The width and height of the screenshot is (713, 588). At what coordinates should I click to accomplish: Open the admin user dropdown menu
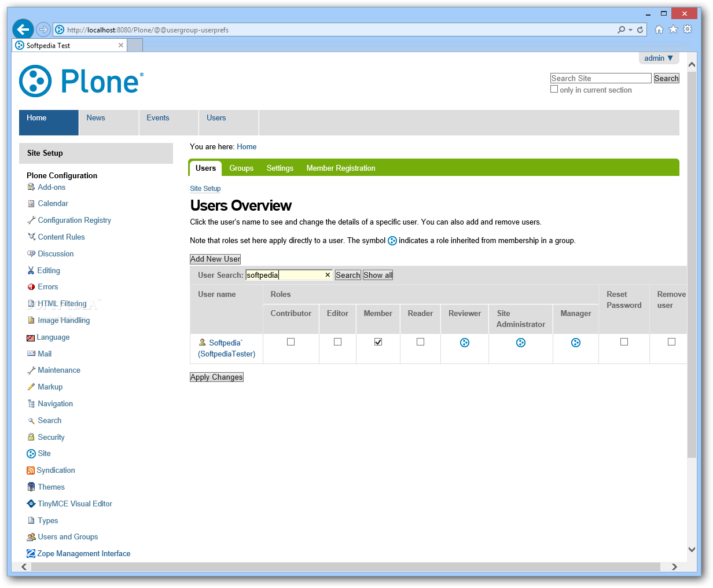point(659,58)
